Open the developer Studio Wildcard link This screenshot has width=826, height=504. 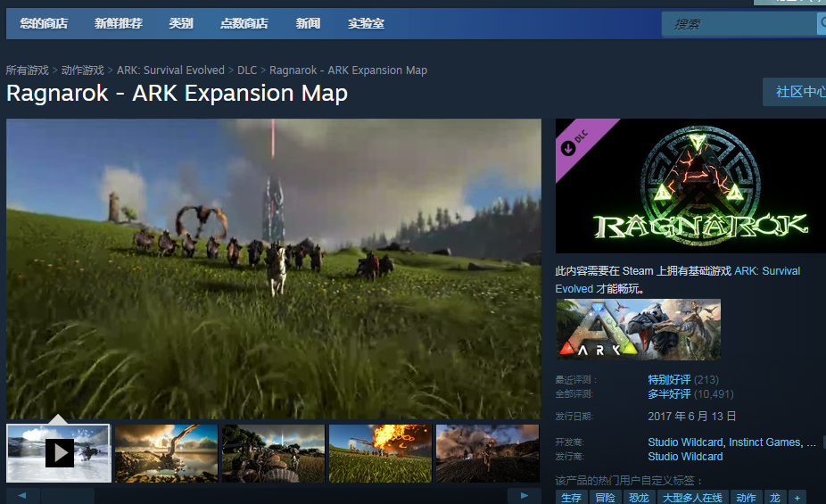click(x=685, y=442)
